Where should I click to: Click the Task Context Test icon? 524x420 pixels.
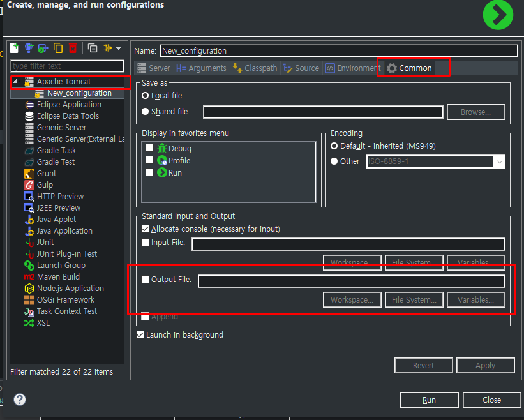coord(29,311)
